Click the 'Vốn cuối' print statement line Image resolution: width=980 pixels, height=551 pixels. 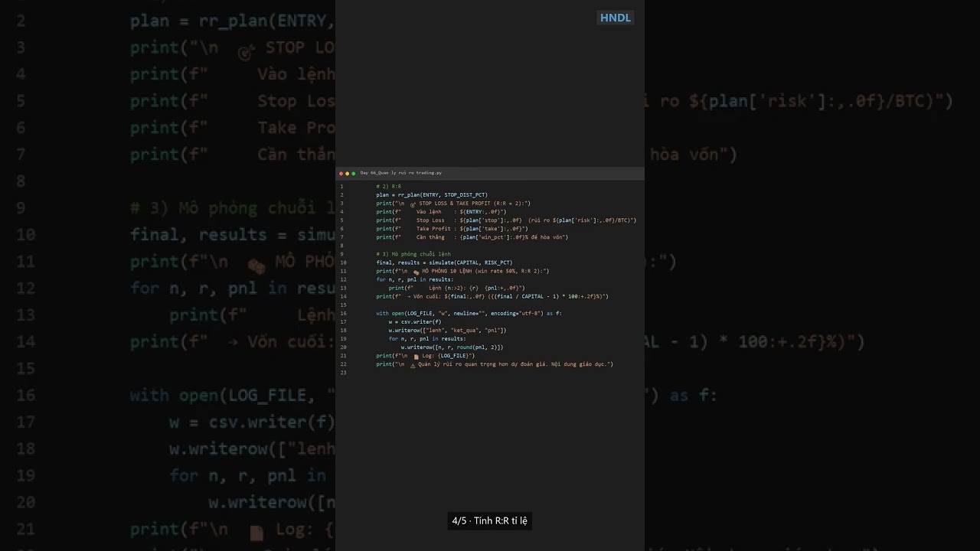click(492, 296)
